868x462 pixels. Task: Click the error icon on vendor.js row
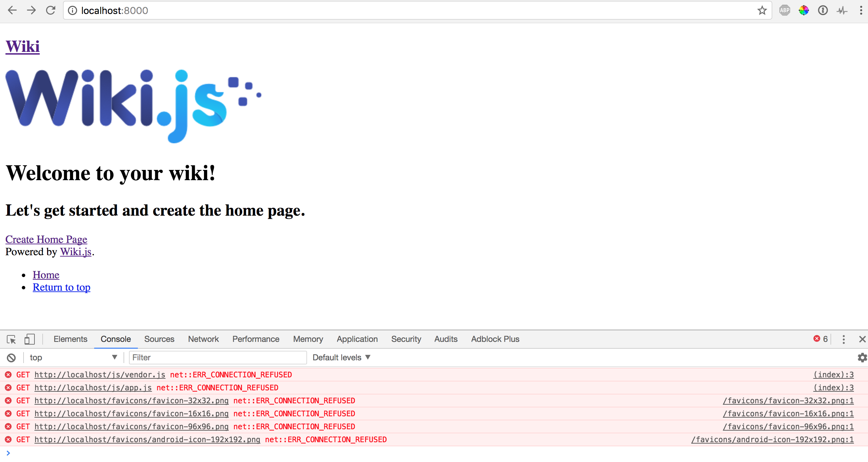point(9,375)
